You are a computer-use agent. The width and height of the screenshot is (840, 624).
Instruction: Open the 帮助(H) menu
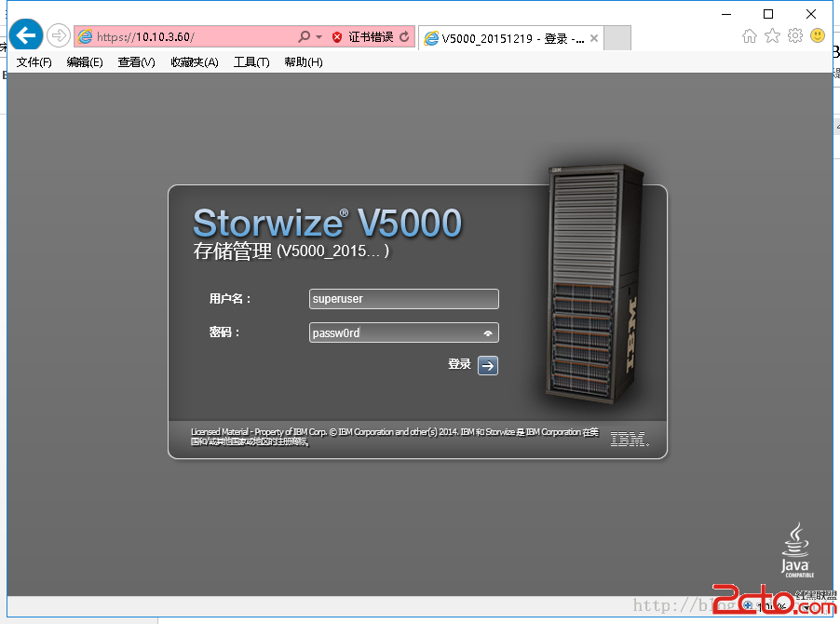(x=304, y=62)
